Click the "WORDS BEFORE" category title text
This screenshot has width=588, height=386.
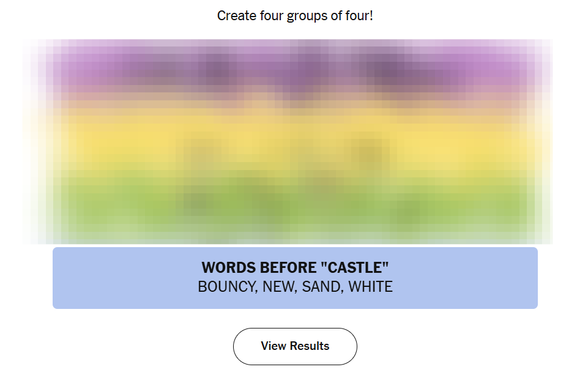tap(260, 268)
